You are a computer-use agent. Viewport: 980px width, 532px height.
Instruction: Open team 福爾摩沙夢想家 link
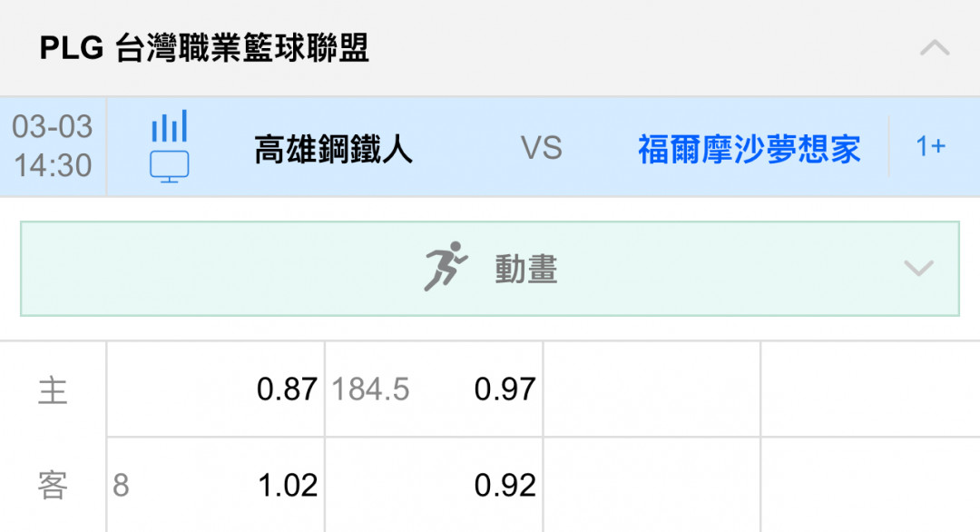click(749, 150)
